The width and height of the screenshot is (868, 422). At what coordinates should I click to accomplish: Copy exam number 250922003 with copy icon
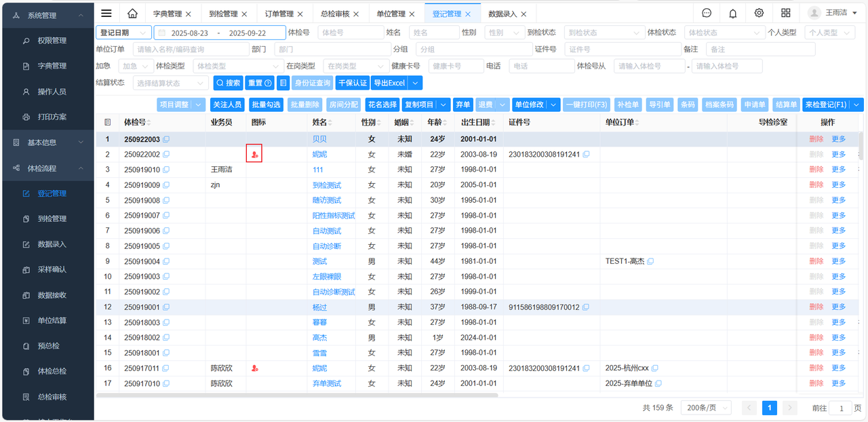[x=166, y=139]
